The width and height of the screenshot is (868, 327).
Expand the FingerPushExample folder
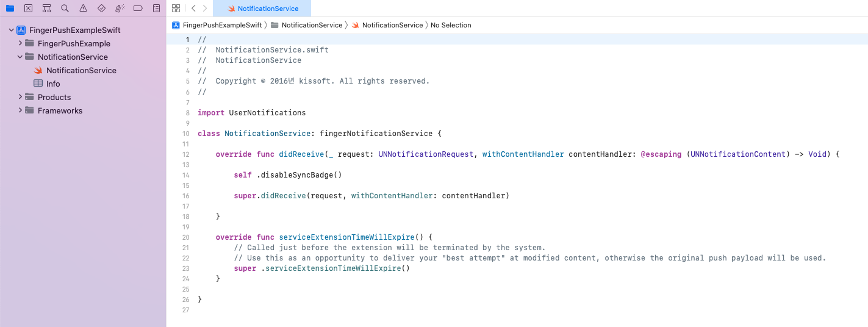20,43
